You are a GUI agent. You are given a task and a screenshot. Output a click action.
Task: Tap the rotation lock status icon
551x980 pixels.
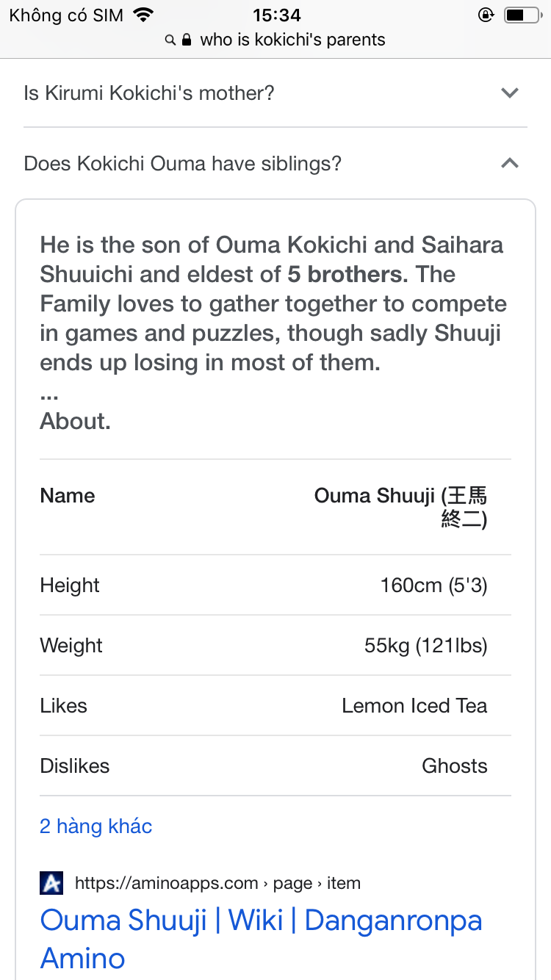click(485, 15)
